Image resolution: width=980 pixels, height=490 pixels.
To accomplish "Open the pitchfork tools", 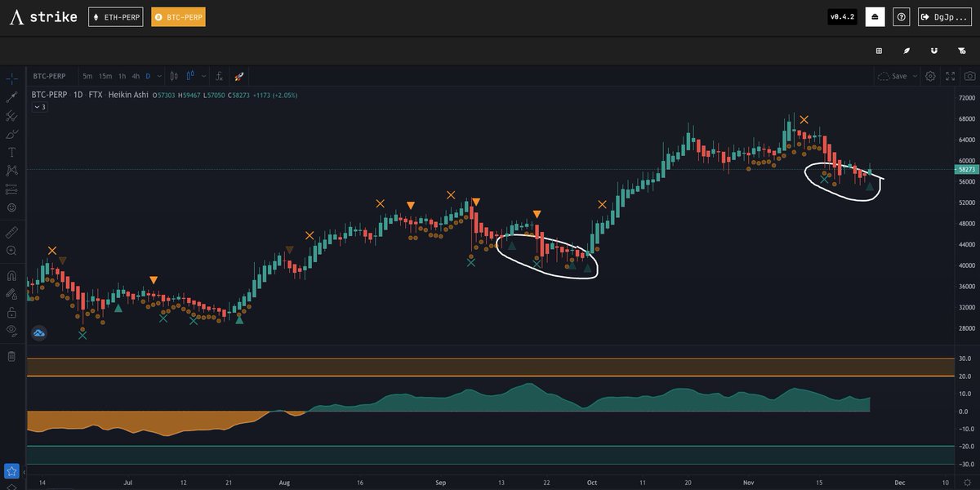I will [11, 116].
